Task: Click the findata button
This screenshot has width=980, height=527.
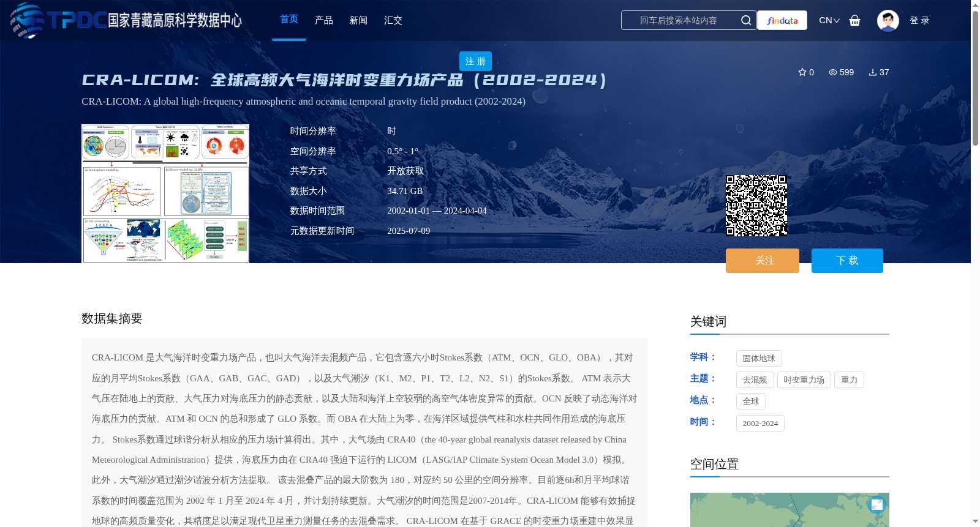Action: [782, 20]
